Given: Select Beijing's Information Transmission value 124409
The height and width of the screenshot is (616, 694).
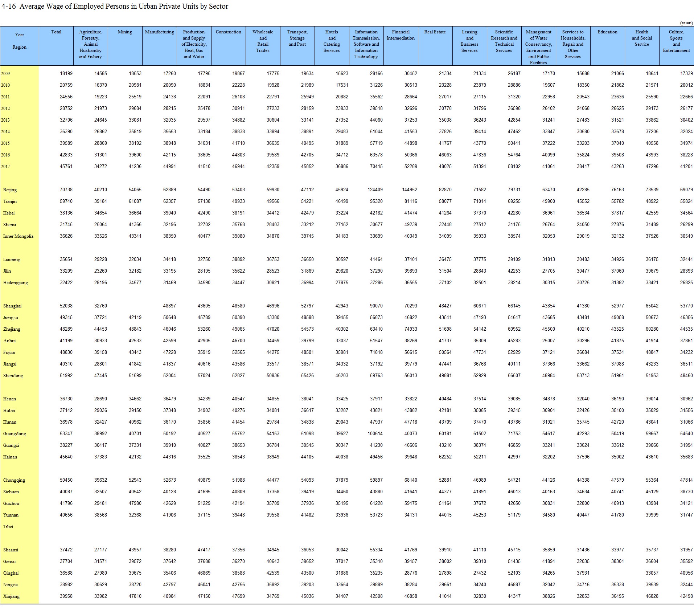Looking at the screenshot, I should pos(375,190).
